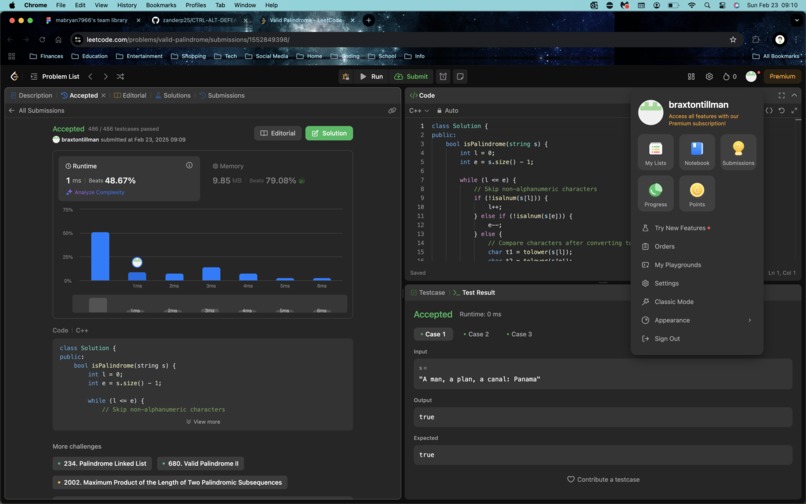Viewport: 806px width, 504px height.
Task: Open the Wi-Fi status menu
Action: pos(691,5)
